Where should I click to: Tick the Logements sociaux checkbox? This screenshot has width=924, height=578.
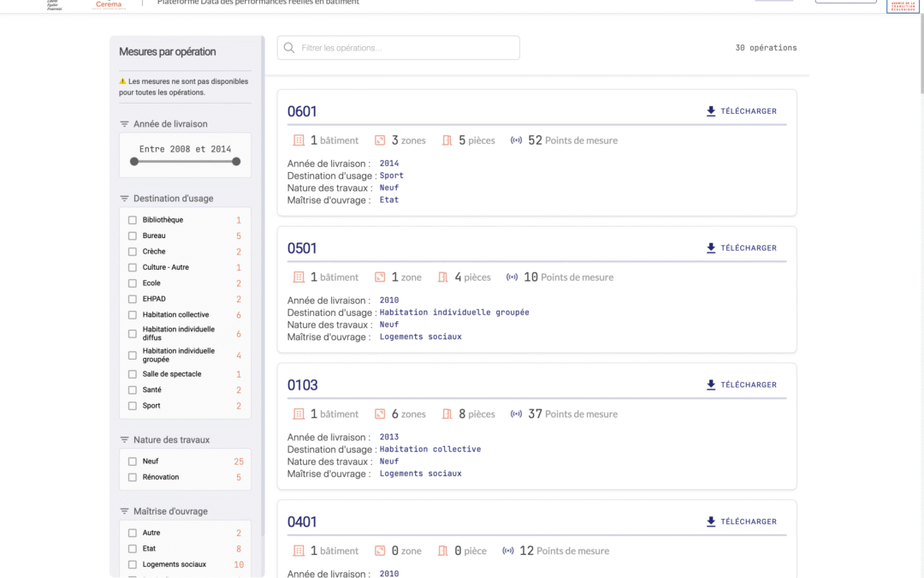[133, 565]
